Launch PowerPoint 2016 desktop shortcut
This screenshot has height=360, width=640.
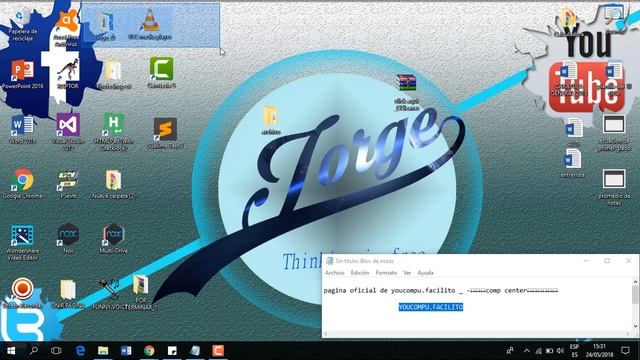pyautogui.click(x=22, y=74)
